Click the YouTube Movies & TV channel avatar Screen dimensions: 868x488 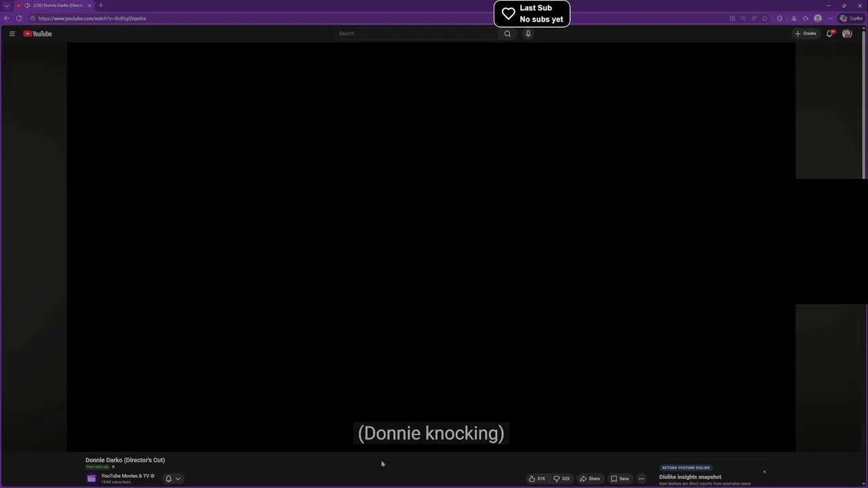(92, 479)
